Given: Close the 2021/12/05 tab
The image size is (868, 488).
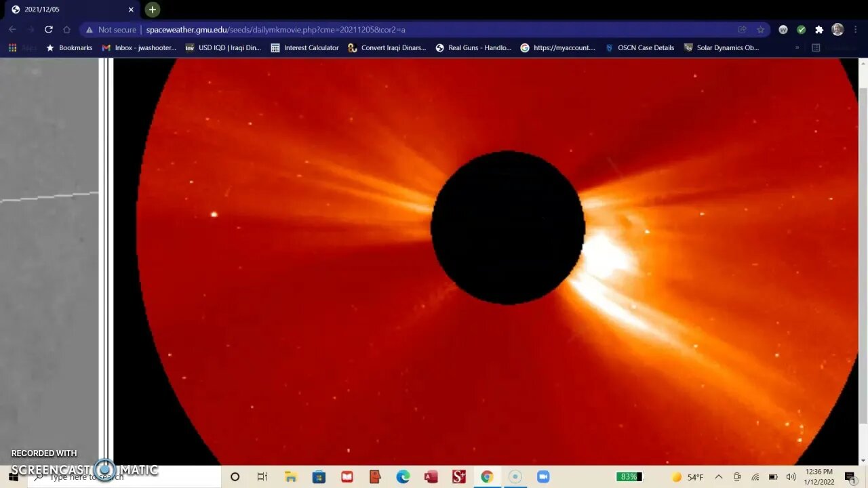Looking at the screenshot, I should pos(131,9).
